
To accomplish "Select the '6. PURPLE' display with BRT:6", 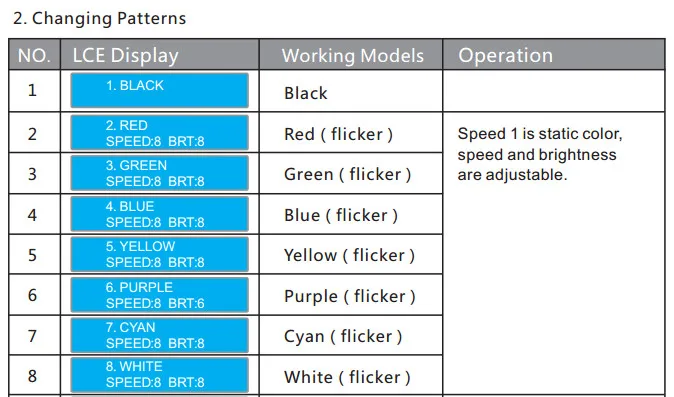I will (159, 295).
